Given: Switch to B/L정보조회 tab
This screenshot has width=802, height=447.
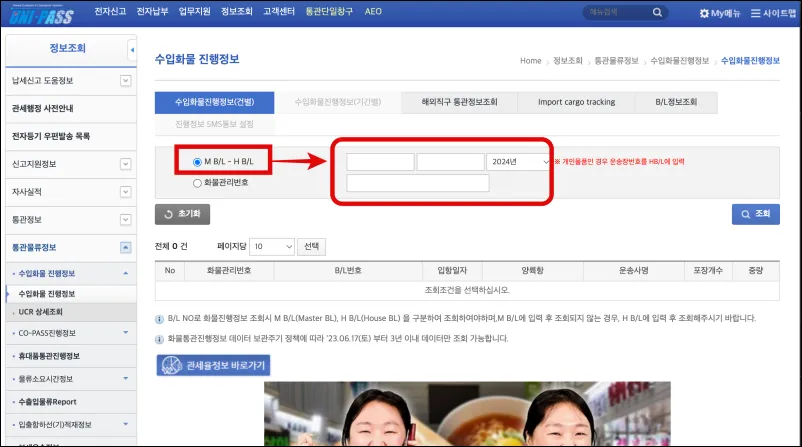Looking at the screenshot, I should (676, 102).
